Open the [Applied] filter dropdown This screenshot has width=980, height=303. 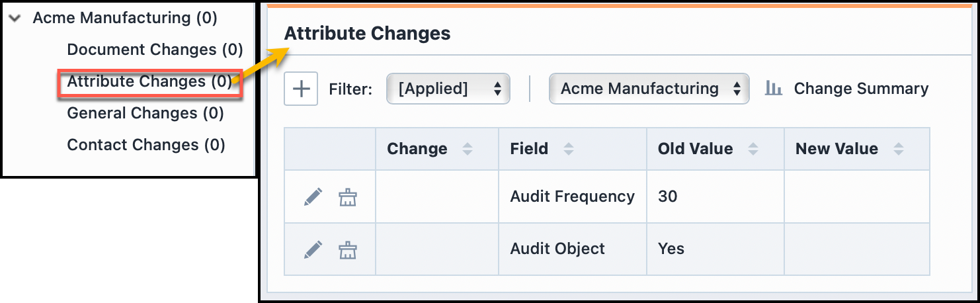pos(448,89)
